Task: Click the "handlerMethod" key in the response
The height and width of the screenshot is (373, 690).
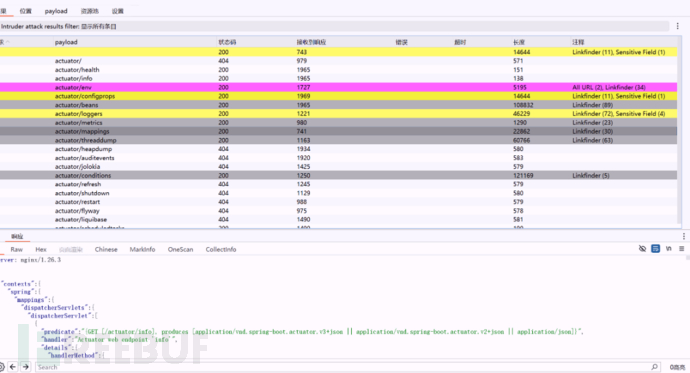Action: [x=73, y=355]
